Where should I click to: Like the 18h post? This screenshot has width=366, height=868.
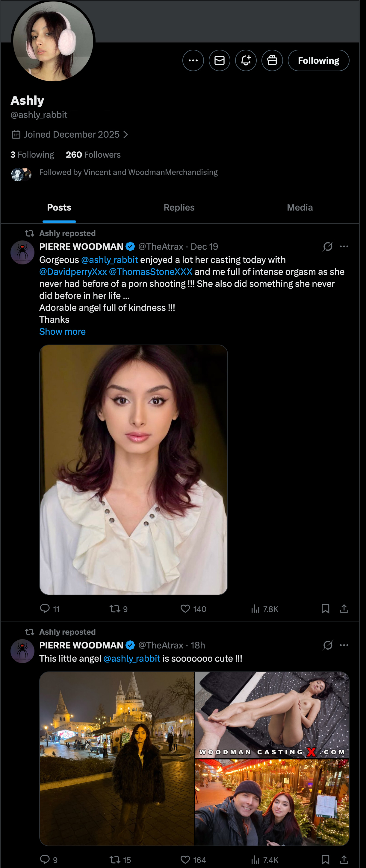pos(185,860)
